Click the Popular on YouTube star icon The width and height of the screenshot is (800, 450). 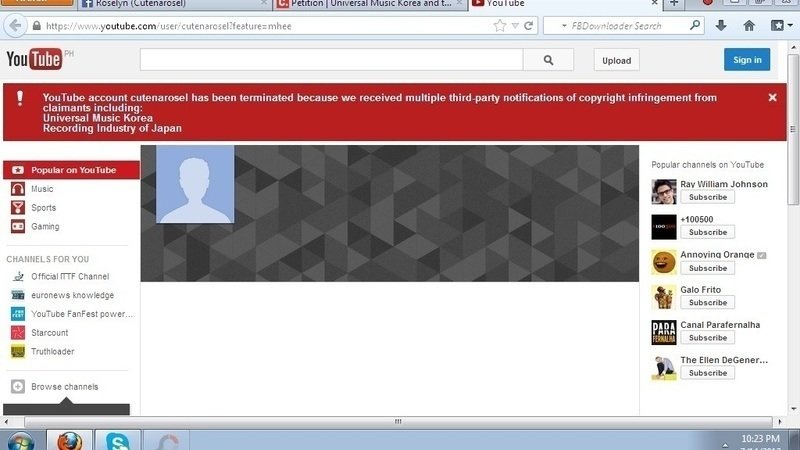tap(18, 170)
